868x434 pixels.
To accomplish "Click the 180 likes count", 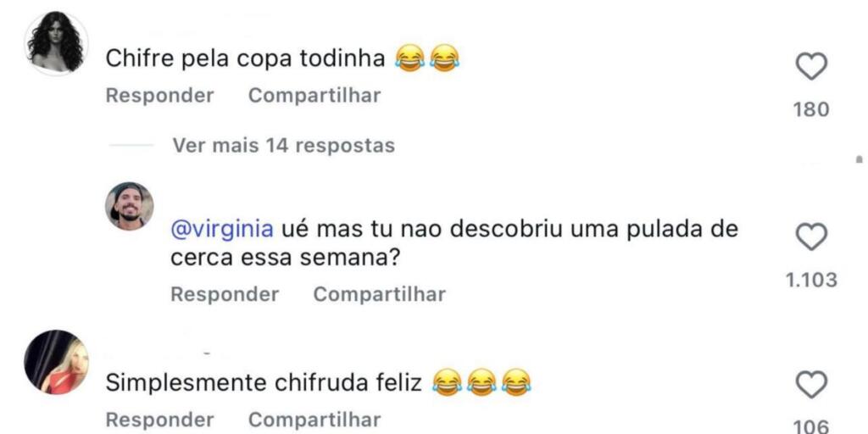I will coord(811,109).
